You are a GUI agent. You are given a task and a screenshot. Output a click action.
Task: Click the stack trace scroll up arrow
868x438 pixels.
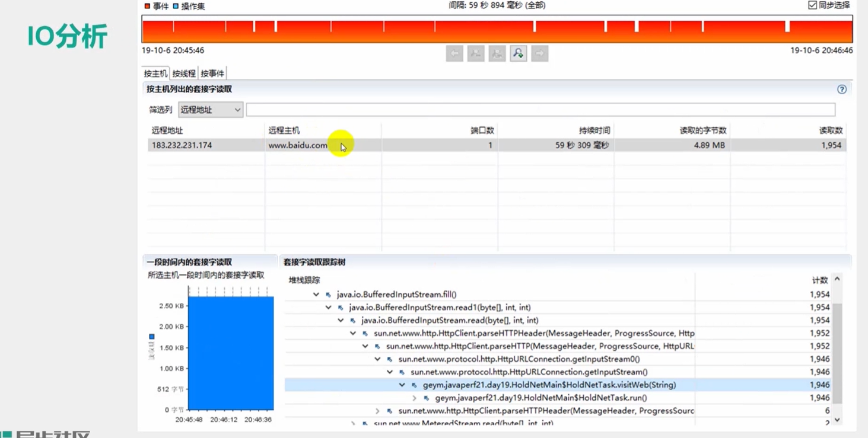837,279
